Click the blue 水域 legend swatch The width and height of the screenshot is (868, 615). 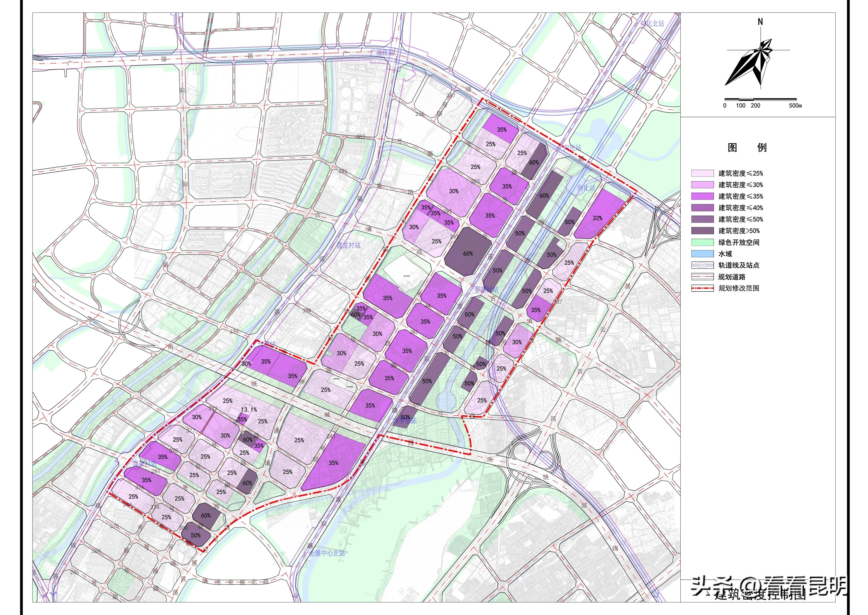coord(703,254)
